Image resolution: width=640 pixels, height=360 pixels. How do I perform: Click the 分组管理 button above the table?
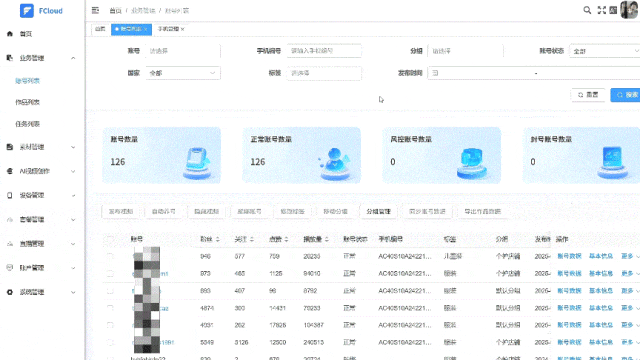pyautogui.click(x=378, y=211)
